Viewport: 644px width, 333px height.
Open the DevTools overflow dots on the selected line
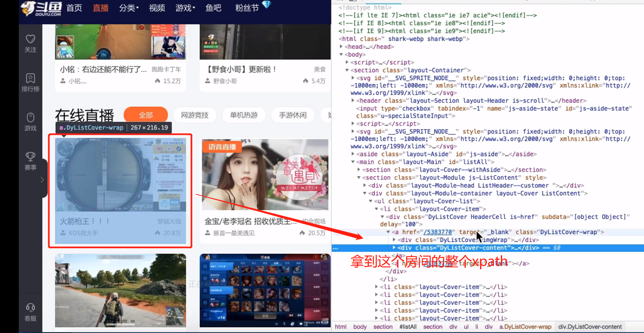coord(335,248)
